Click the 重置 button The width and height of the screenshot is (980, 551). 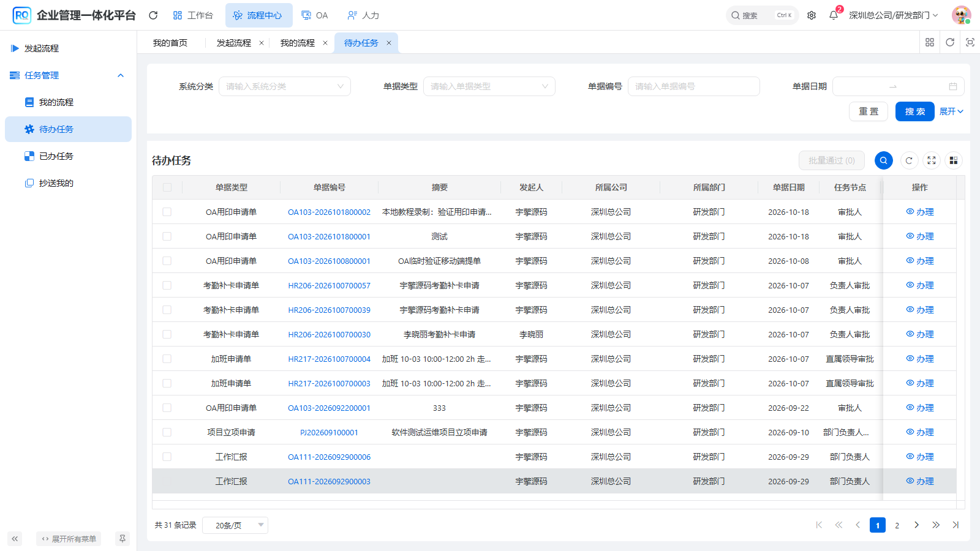[869, 111]
